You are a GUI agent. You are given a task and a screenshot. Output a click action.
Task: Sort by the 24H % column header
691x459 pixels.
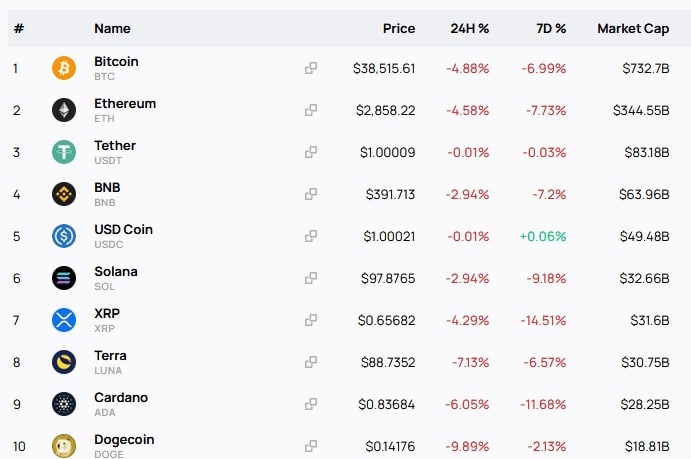click(x=470, y=29)
